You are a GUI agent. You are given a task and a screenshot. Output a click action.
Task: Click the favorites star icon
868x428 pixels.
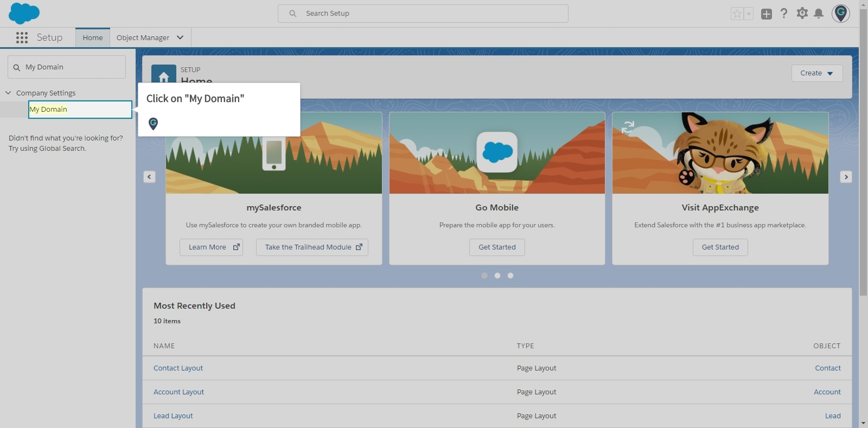click(x=737, y=14)
